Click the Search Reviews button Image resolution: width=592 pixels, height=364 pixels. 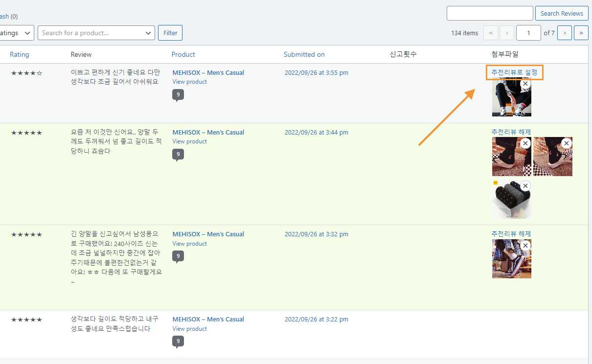562,13
